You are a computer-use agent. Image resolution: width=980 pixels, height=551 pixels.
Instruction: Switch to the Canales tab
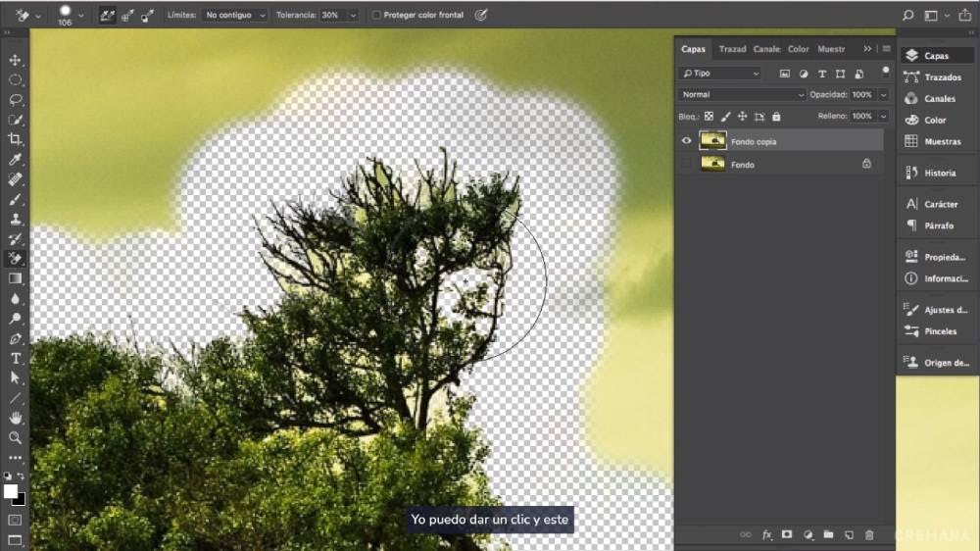point(766,49)
